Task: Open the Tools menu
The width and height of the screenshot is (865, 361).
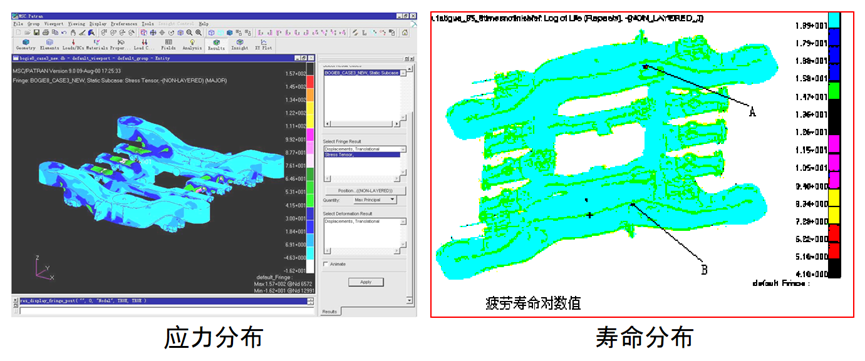Action: point(148,24)
